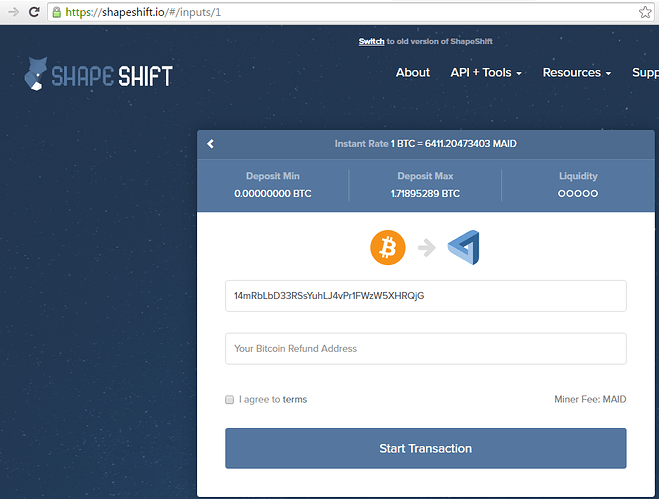Image resolution: width=659 pixels, height=499 pixels.
Task: Expand the API + Tools dropdown
Action: tap(486, 73)
